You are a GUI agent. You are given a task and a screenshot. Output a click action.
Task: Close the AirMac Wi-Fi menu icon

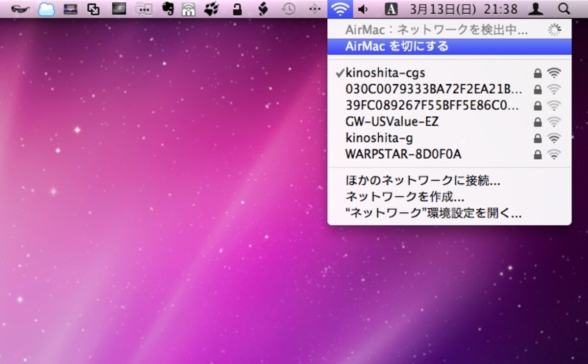click(x=341, y=9)
